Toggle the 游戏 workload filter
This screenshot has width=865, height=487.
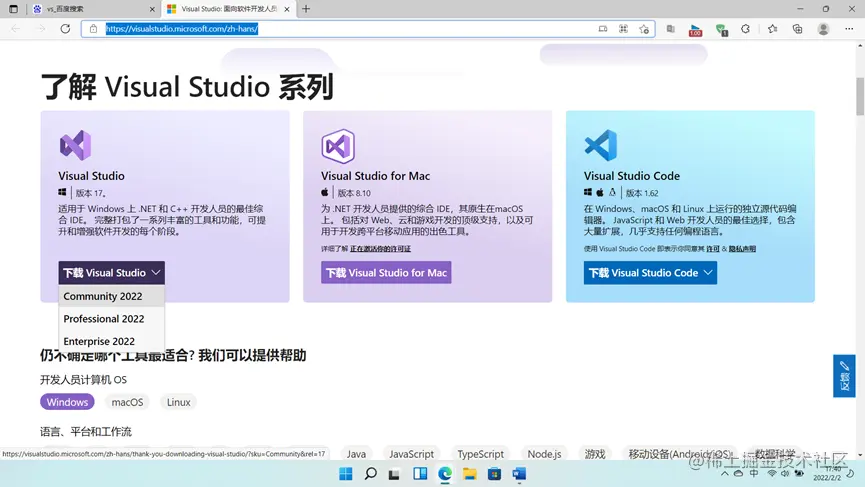595,453
